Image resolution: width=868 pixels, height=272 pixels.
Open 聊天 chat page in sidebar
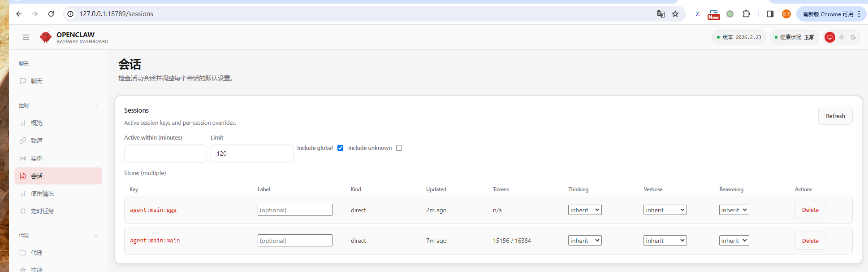(x=58, y=81)
